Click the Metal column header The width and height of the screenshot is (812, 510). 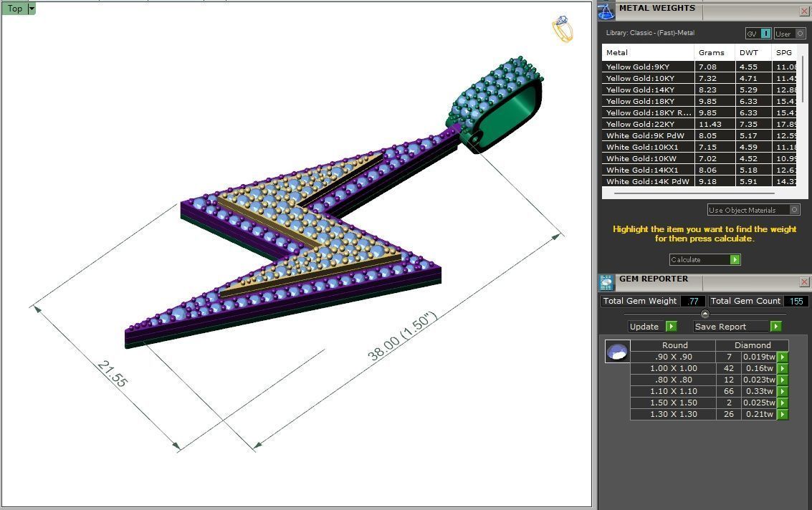click(647, 52)
